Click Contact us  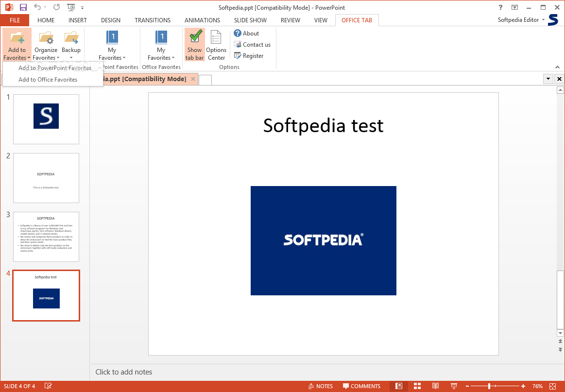(x=252, y=44)
